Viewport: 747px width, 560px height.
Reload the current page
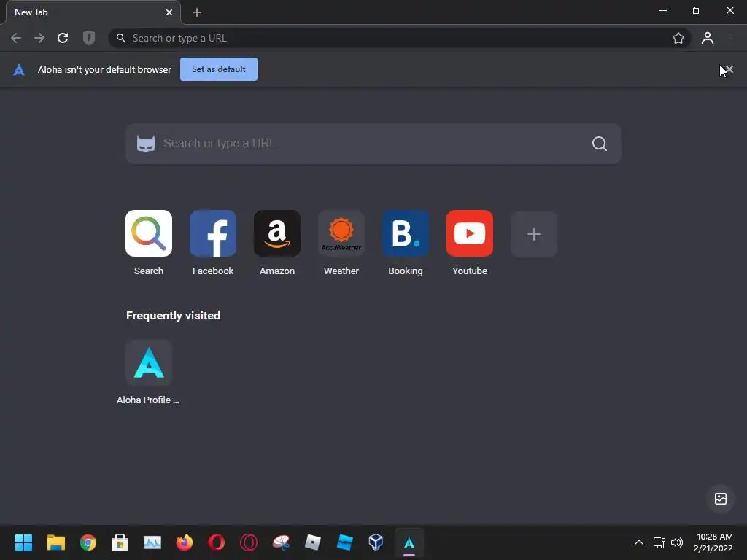pos(63,38)
